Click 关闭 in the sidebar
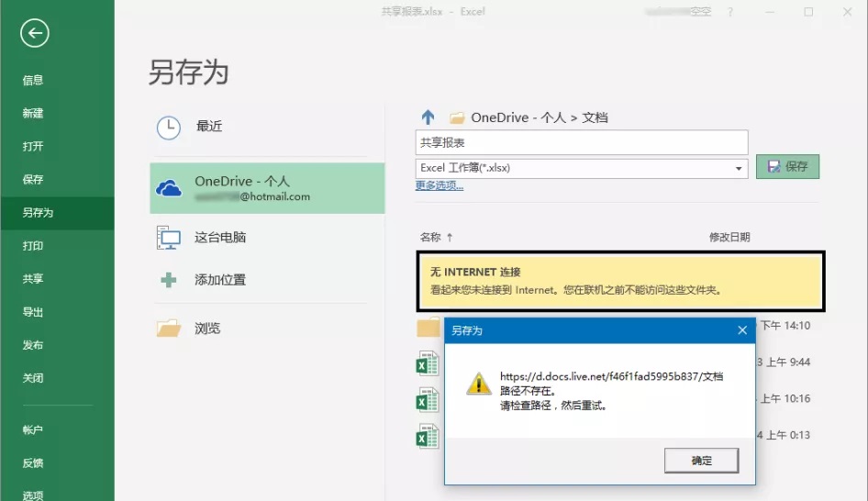This screenshot has width=868, height=501. click(33, 378)
